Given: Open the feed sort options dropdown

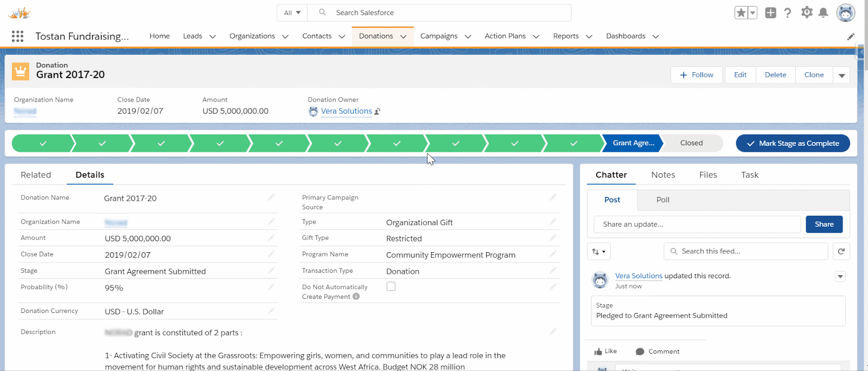Looking at the screenshot, I should [x=599, y=251].
